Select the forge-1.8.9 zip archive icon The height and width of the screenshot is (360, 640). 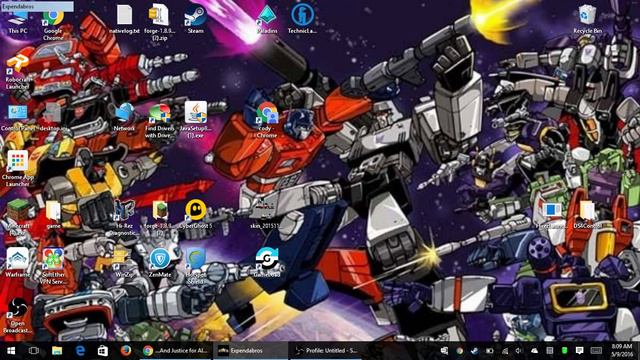click(x=160, y=22)
